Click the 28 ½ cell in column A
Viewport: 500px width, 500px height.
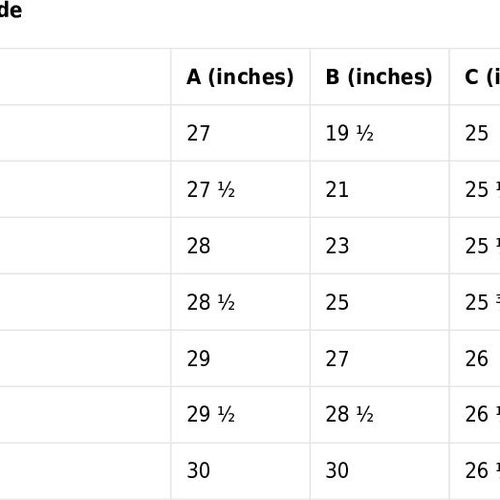pyautogui.click(x=240, y=302)
